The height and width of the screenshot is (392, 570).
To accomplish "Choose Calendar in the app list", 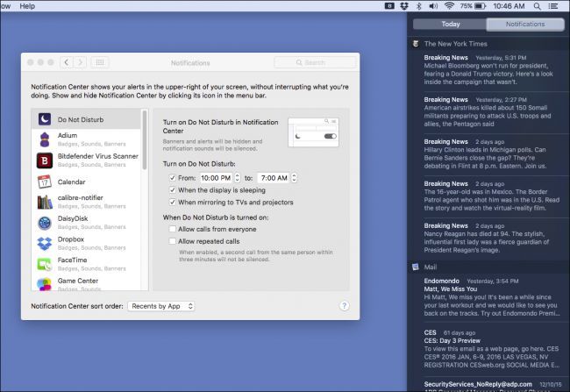I will (86, 182).
